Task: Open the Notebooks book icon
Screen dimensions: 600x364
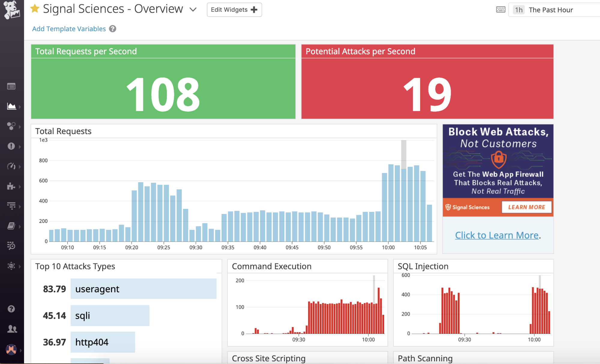Action: point(11,226)
